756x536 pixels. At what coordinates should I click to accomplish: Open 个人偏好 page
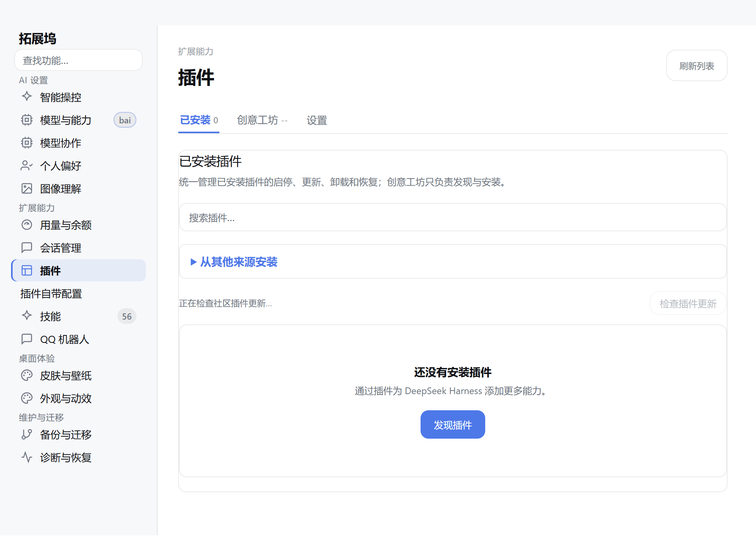tap(79, 166)
